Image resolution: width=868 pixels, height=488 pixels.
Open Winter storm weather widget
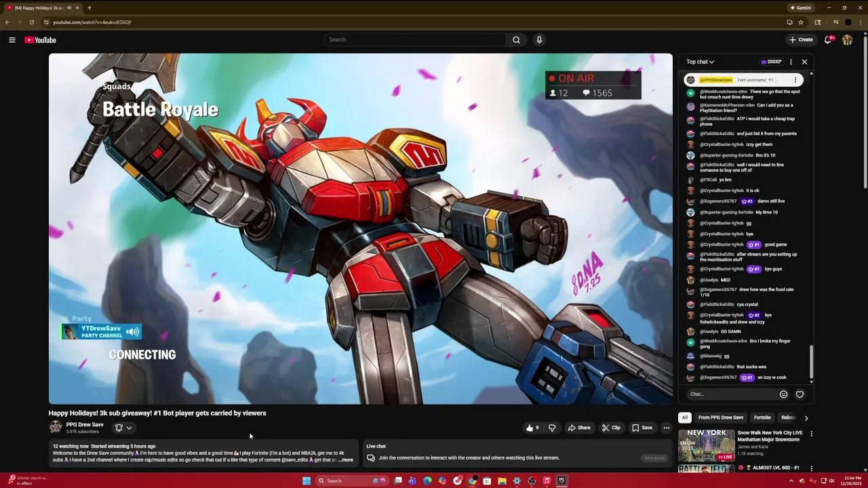click(x=28, y=481)
